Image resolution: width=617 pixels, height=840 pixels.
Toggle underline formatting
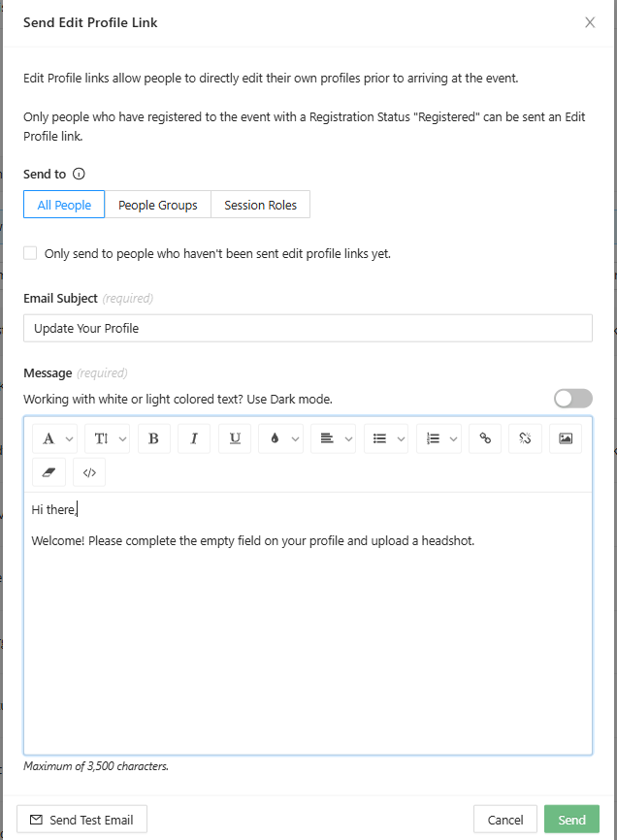pyautogui.click(x=235, y=438)
